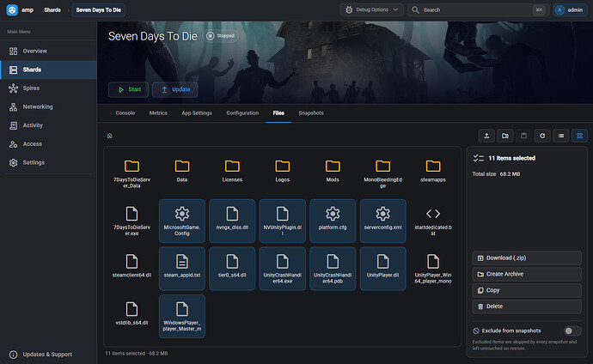
Task: Click the Create Archive button
Action: tap(527, 274)
